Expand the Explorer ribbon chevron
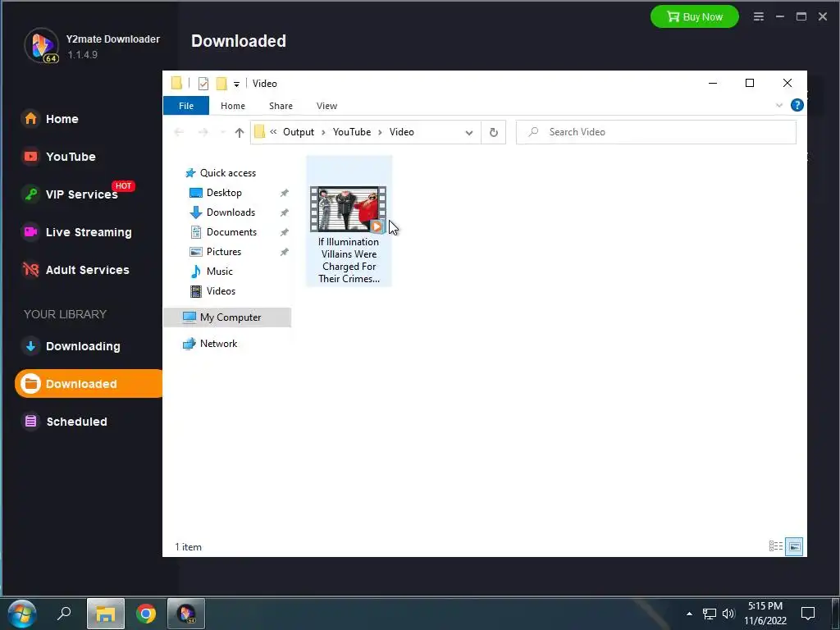840x630 pixels. (x=779, y=106)
